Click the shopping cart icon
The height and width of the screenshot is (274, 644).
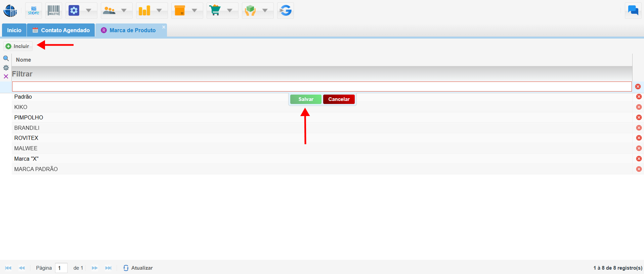coord(215,11)
